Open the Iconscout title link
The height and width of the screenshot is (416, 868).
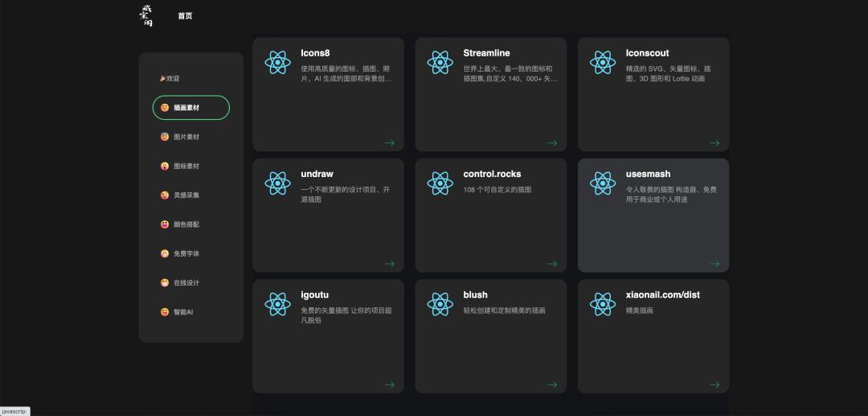tap(648, 53)
